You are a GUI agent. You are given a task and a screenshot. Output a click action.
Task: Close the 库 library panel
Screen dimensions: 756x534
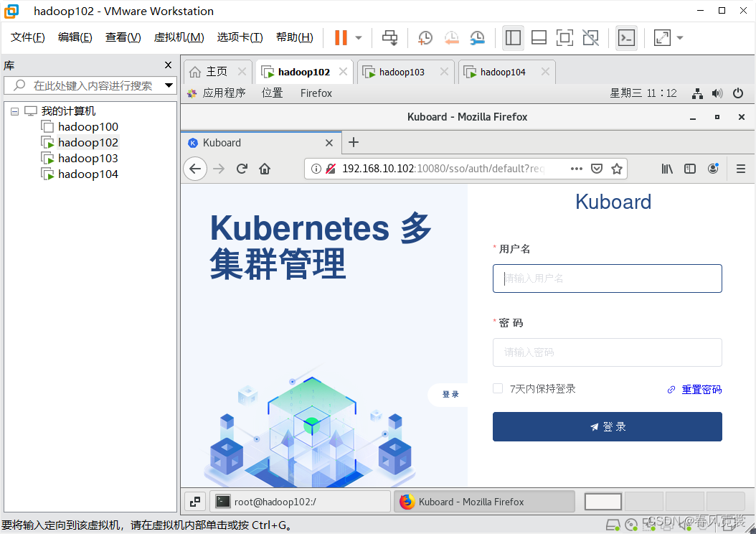point(168,65)
